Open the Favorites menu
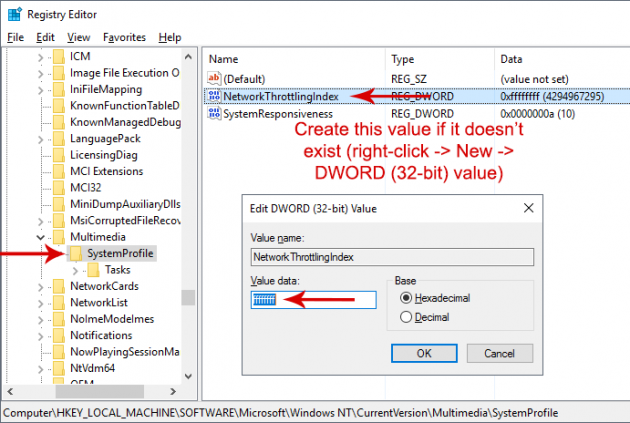The width and height of the screenshot is (630, 423). point(124,37)
